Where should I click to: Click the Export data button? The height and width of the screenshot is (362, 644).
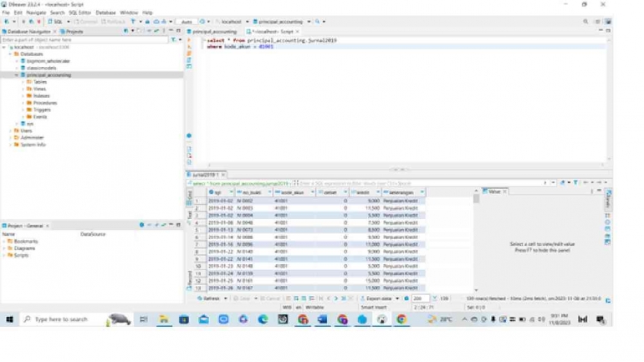376,298
